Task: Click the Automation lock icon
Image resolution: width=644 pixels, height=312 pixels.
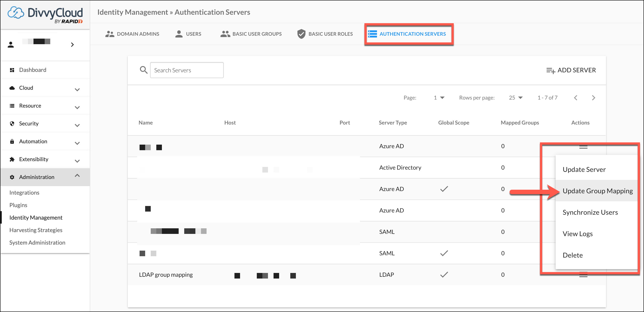Action: coord(12,141)
